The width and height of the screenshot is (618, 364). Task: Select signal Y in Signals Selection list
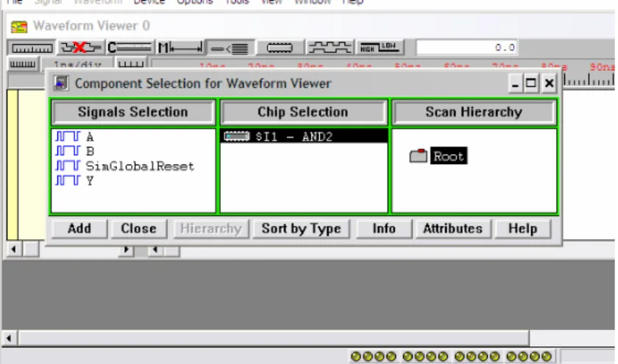click(x=90, y=181)
